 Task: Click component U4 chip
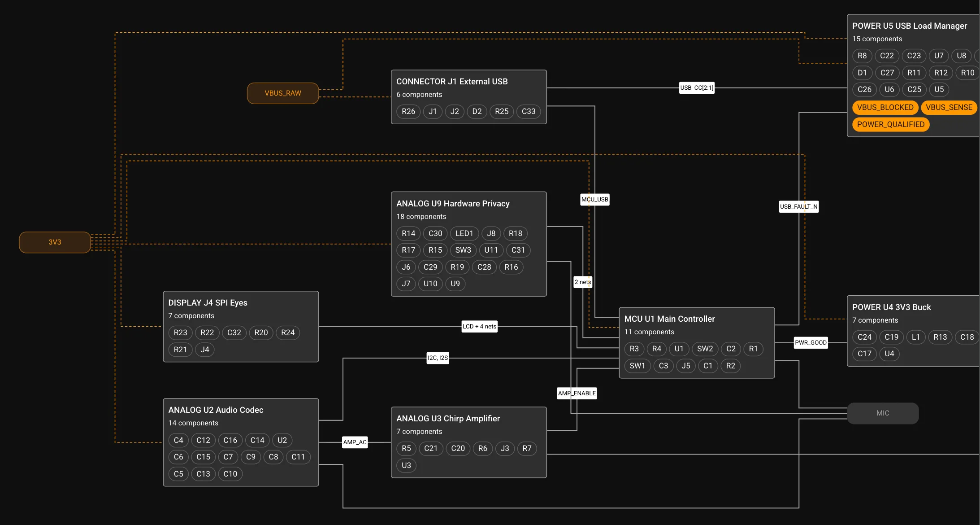(889, 354)
